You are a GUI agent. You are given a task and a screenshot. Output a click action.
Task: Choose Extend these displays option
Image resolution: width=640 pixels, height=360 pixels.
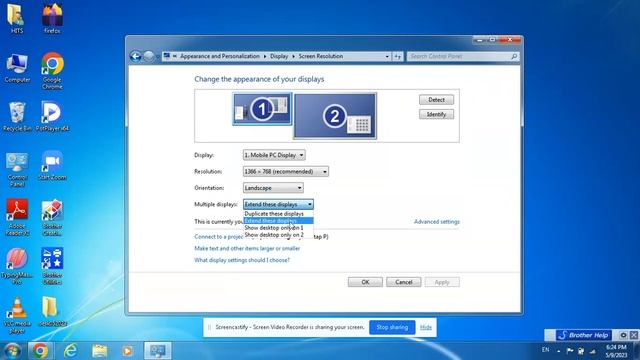[x=278, y=221]
